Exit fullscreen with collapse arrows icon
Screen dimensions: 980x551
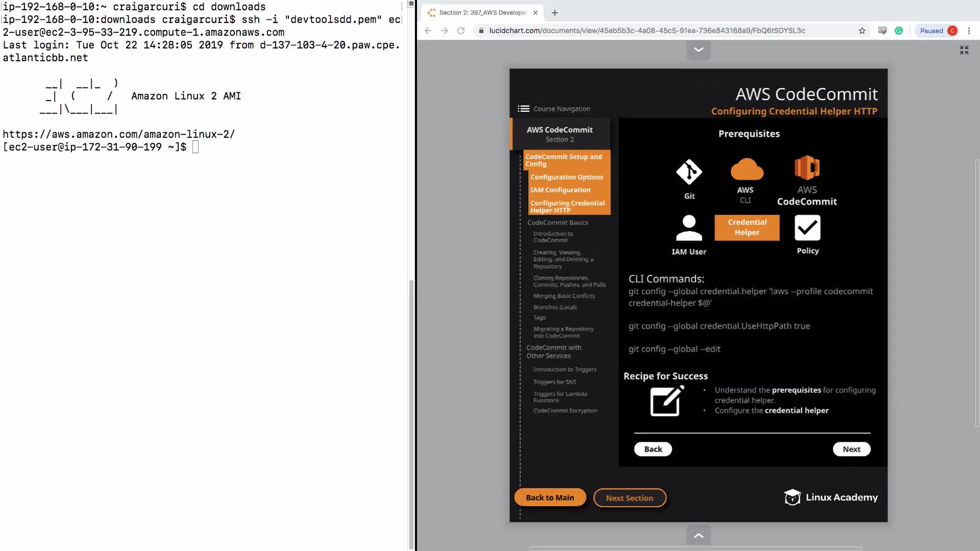(x=964, y=50)
